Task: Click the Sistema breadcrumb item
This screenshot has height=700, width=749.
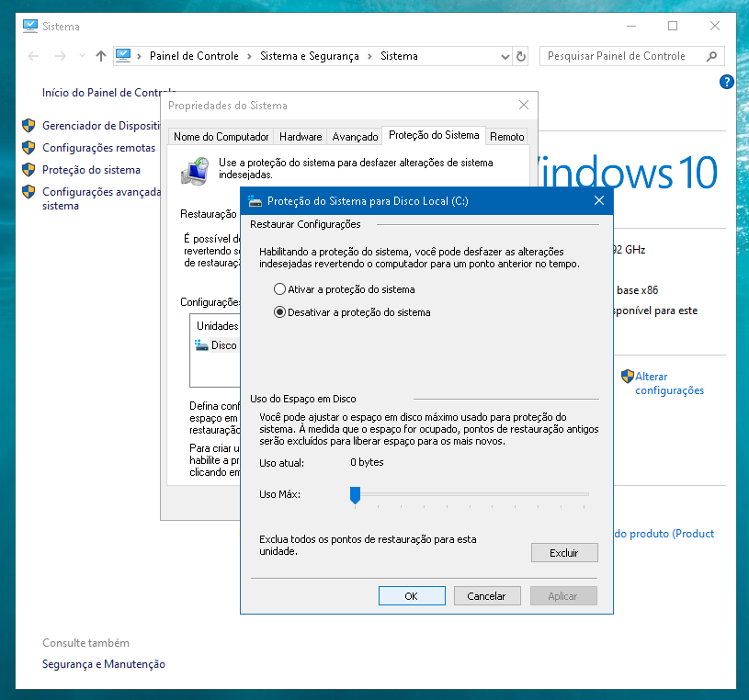Action: point(400,56)
